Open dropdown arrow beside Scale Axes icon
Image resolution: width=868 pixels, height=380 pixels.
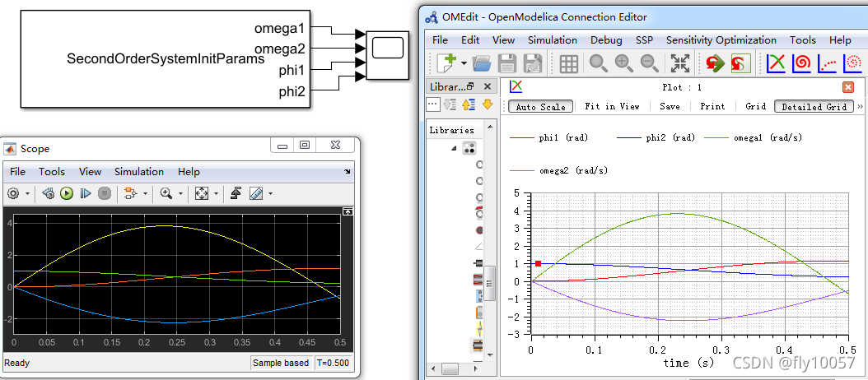[217, 194]
